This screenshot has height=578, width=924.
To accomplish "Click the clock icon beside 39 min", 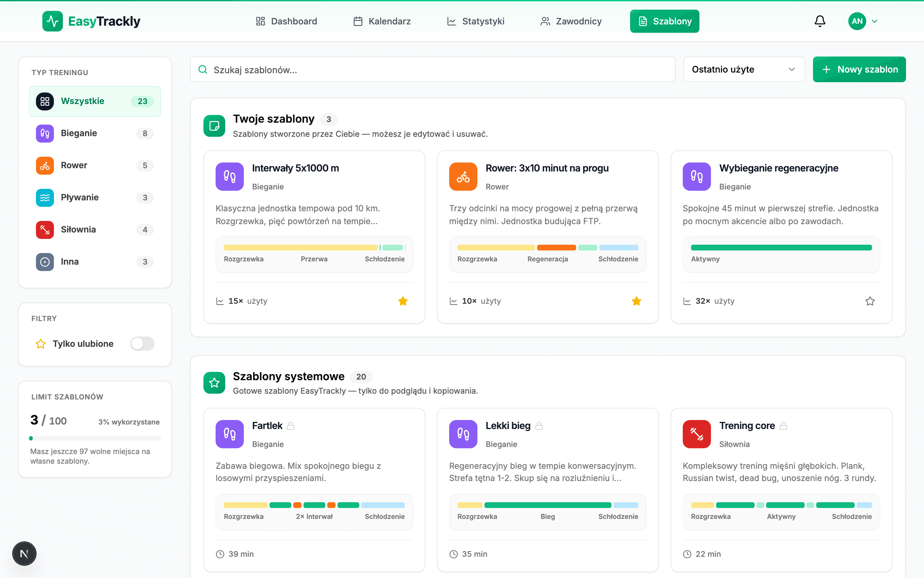I will [x=220, y=554].
